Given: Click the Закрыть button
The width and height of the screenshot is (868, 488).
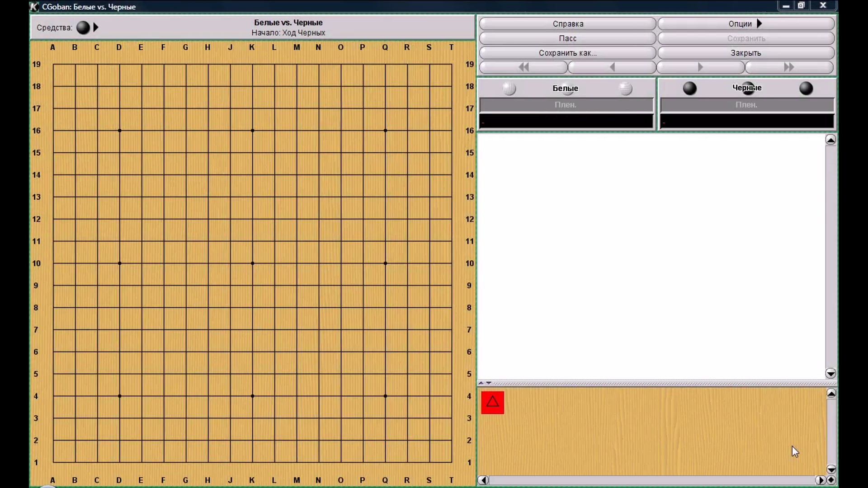Looking at the screenshot, I should tap(745, 53).
